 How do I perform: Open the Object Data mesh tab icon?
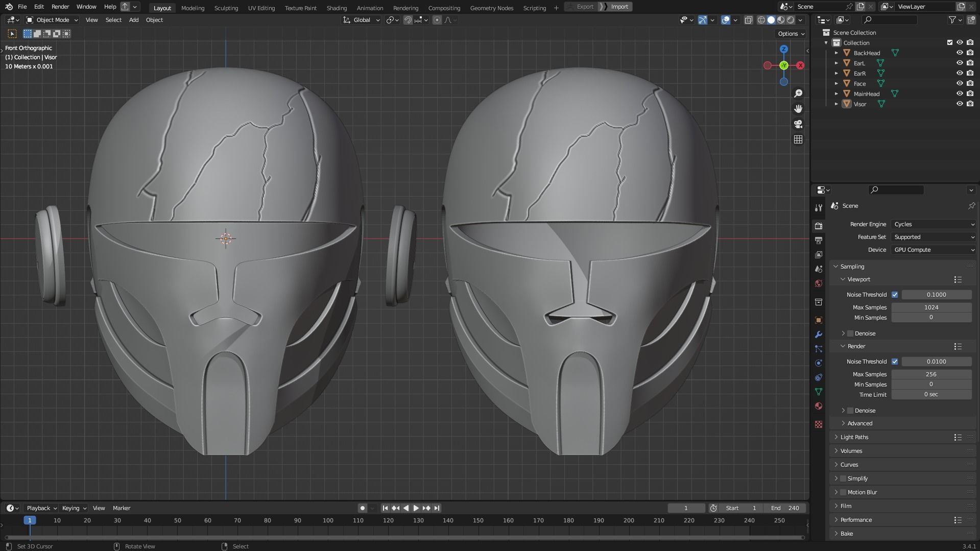click(x=819, y=392)
